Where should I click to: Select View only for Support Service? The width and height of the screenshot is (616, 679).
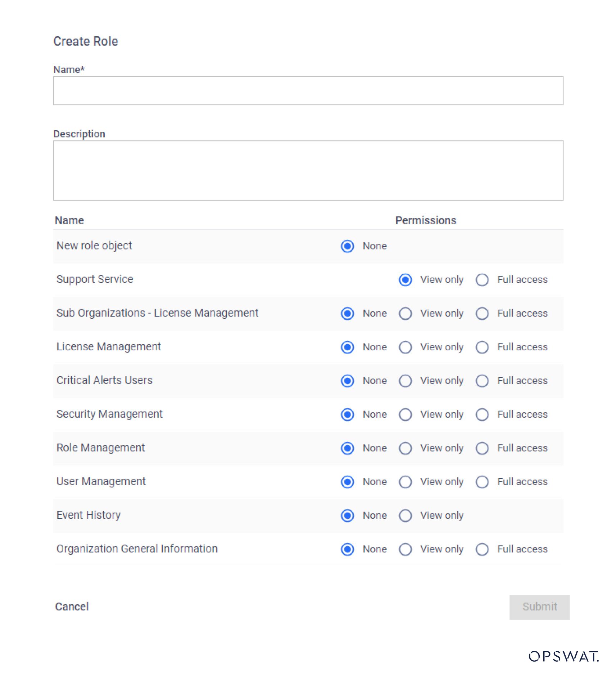pos(405,280)
